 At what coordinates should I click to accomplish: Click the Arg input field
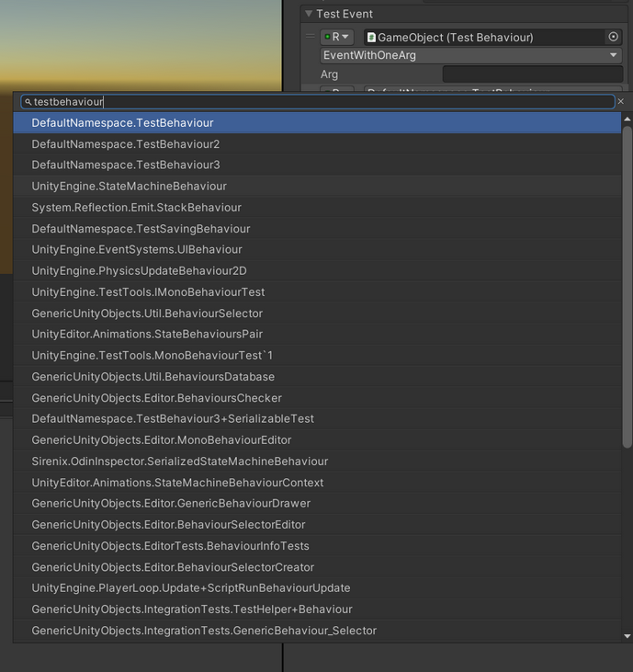[532, 74]
